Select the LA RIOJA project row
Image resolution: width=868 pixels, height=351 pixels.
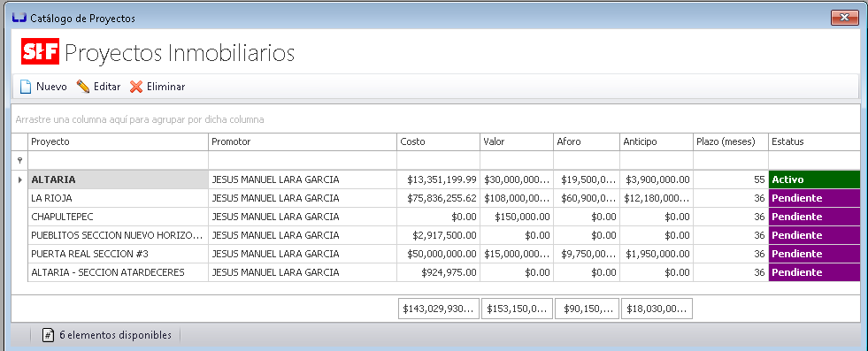(435, 198)
